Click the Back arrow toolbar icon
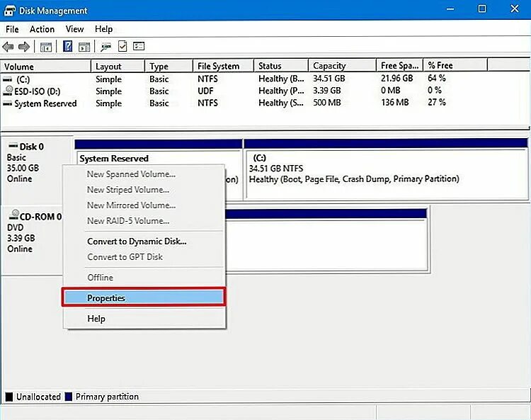Viewport: 531px width, 420px height. coord(8,47)
